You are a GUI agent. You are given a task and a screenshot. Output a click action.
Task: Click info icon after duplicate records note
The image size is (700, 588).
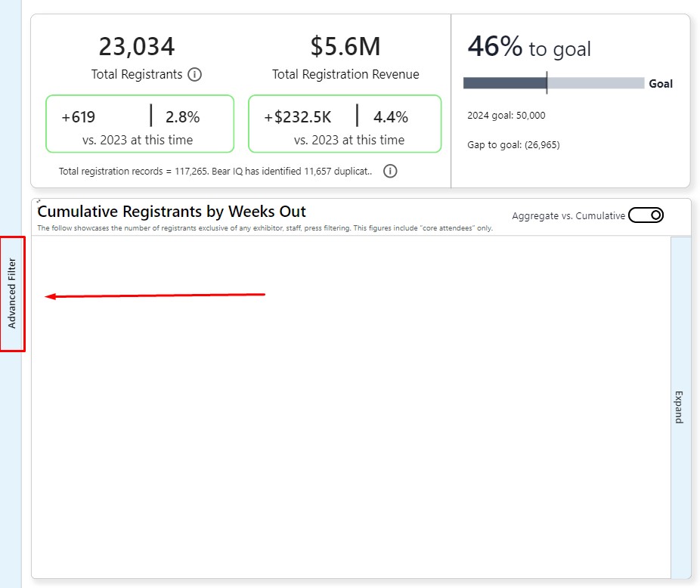click(390, 171)
